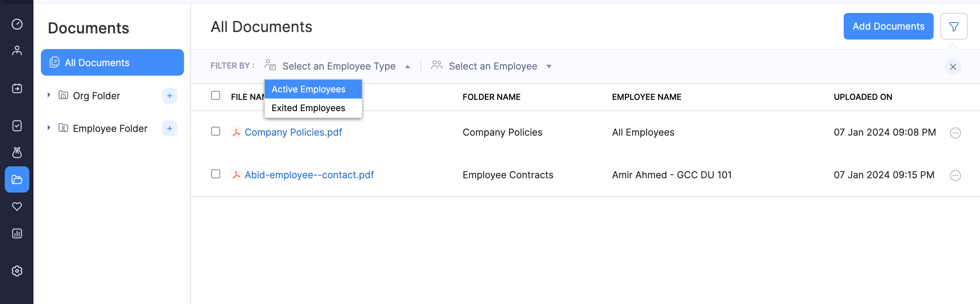This screenshot has height=304, width=980.
Task: Choose Exited Employees from the dropdown list
Action: point(308,108)
